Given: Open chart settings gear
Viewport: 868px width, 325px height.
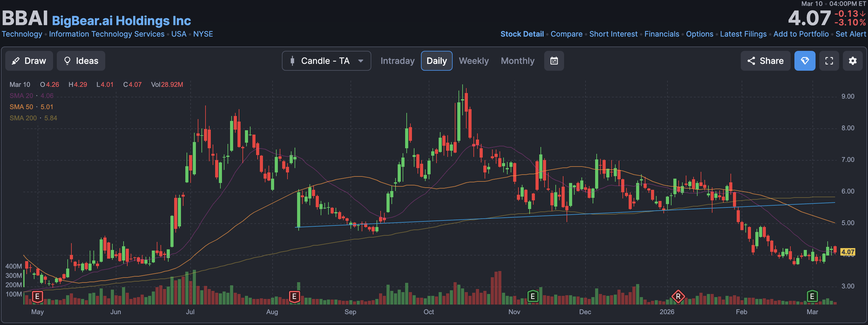Looking at the screenshot, I should (x=852, y=61).
